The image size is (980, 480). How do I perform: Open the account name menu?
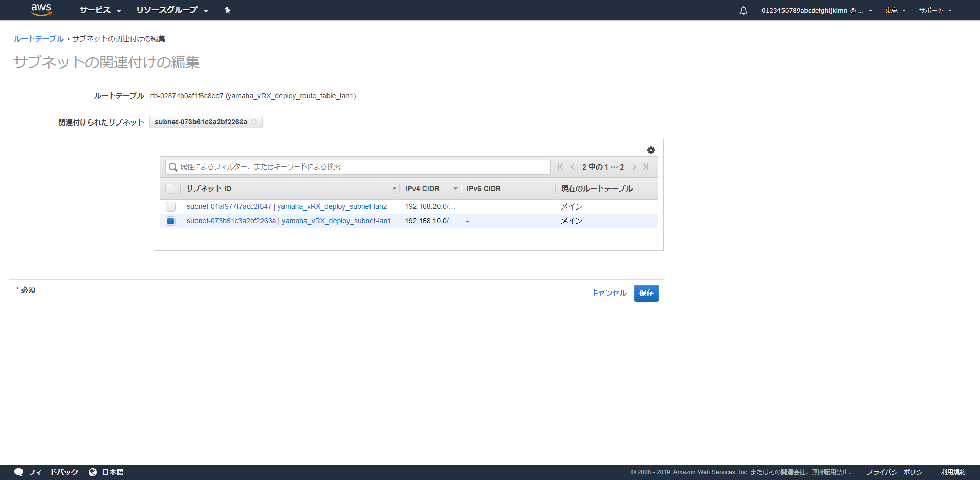(816, 10)
